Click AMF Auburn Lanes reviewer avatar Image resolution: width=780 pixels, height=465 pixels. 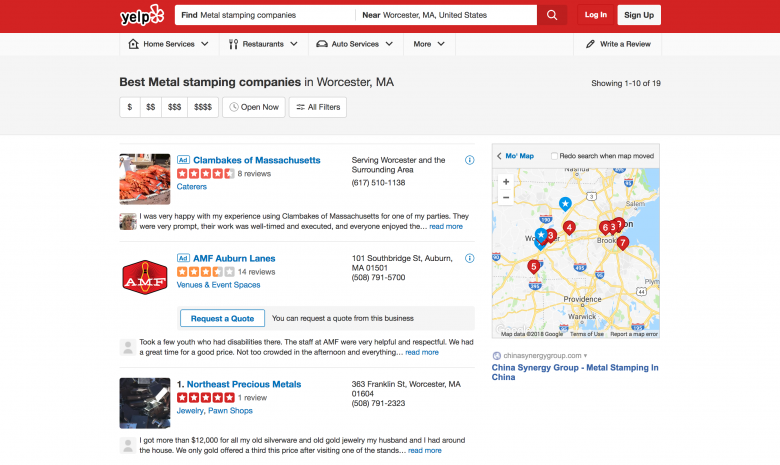[x=128, y=347]
